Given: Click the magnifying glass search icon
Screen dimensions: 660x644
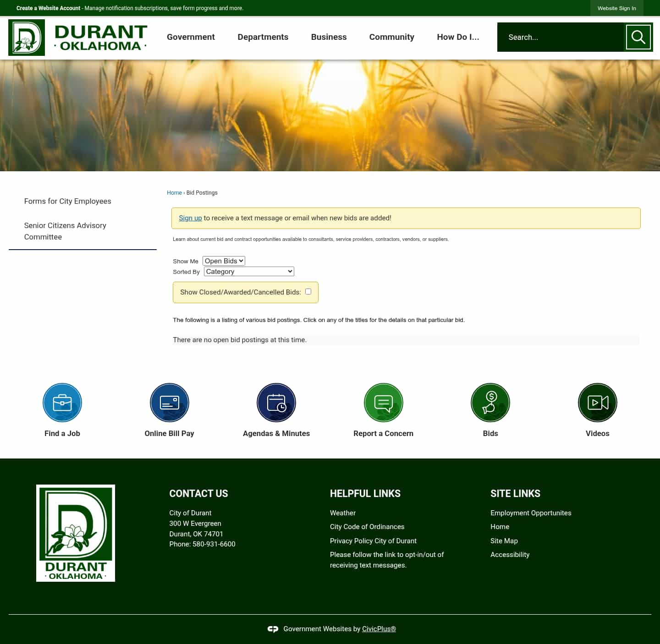Looking at the screenshot, I should (638, 37).
